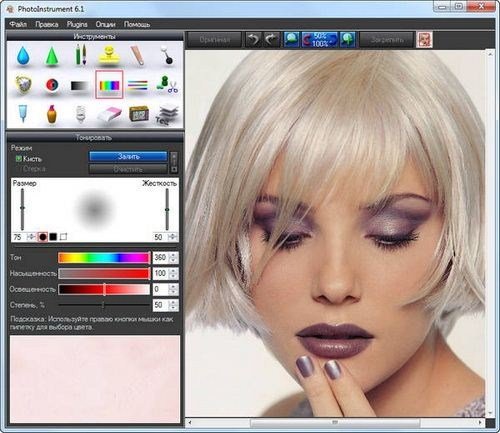Select round soft brush shape
Screen dimensions: 500x433
43,237
